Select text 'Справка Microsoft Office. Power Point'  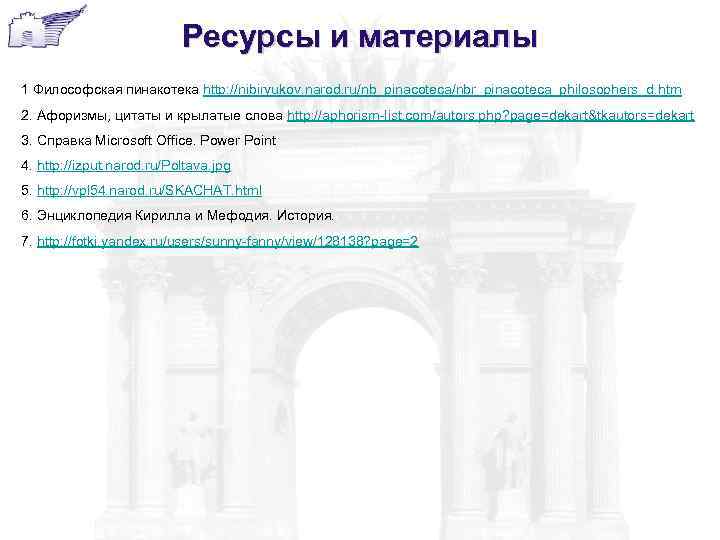point(157,141)
